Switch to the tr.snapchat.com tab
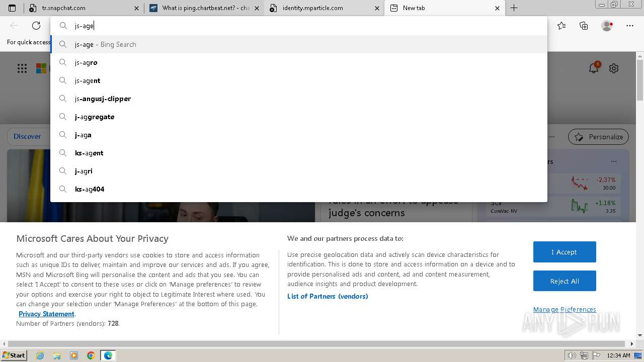This screenshot has width=644, height=362. point(84,8)
